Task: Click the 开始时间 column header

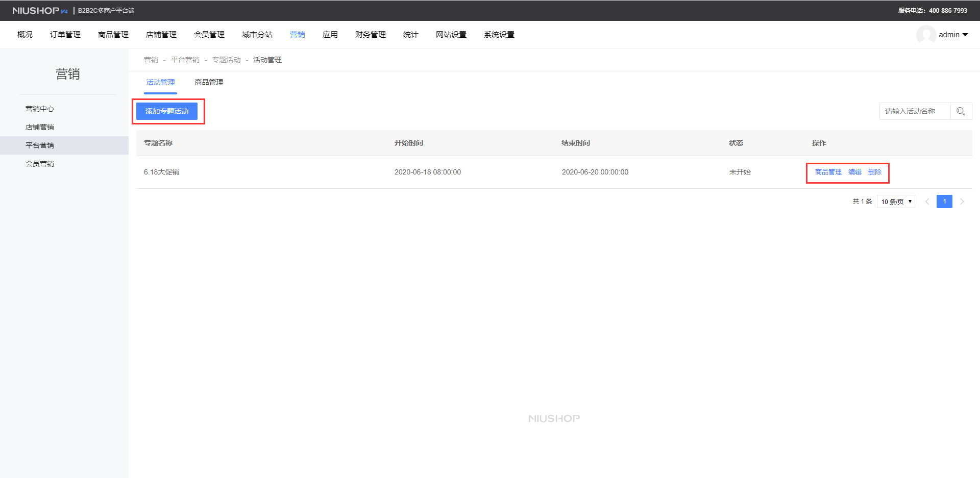Action: (x=409, y=143)
